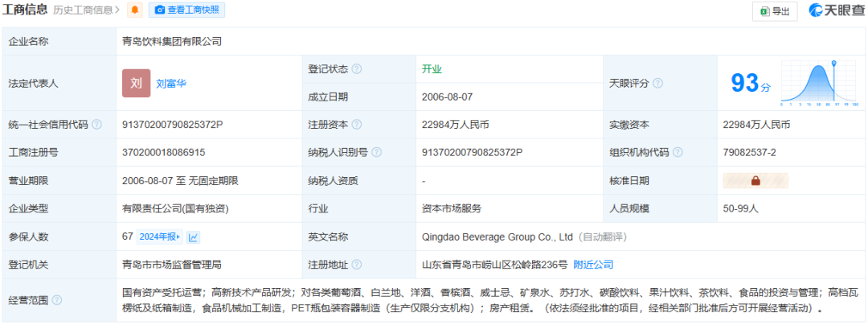This screenshot has height=325, width=868.
Task: Select organization code 79082537-2
Action: [748, 152]
